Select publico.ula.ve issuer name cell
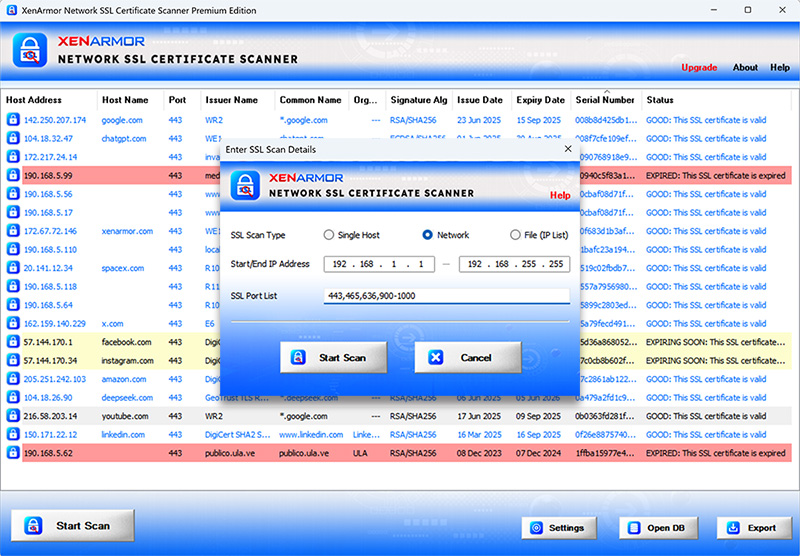 (x=230, y=453)
